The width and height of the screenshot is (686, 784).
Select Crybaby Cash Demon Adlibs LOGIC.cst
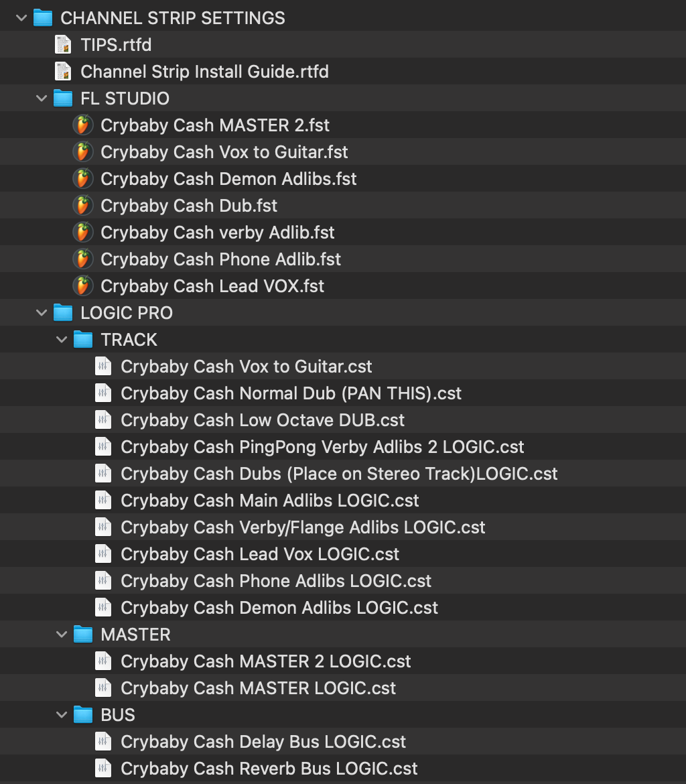279,608
